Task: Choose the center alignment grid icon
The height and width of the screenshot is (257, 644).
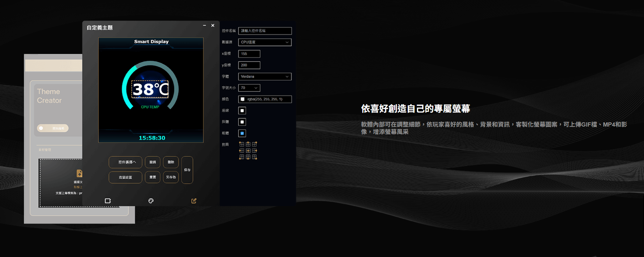Action: [248, 151]
